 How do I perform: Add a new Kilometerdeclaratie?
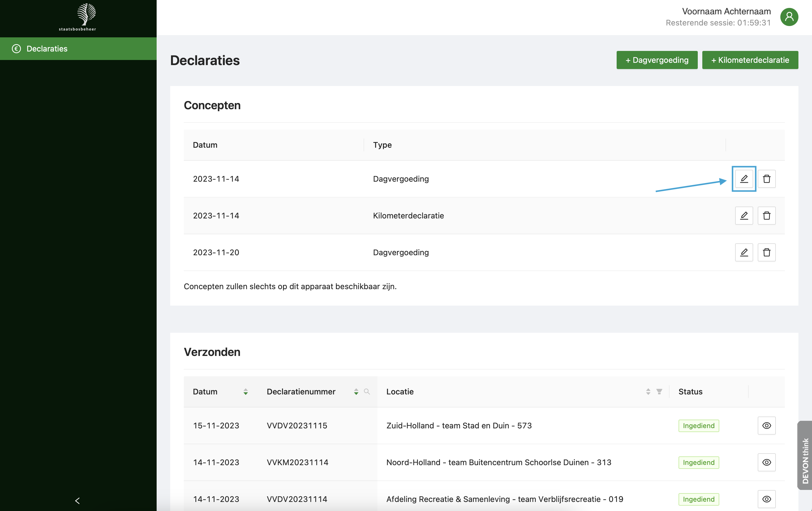[x=750, y=60]
